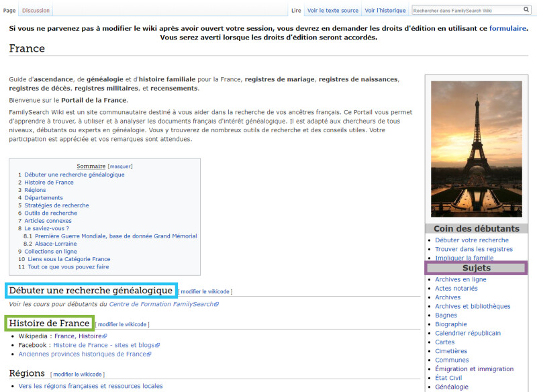Jump to Régions in the Sommaire

35,190
